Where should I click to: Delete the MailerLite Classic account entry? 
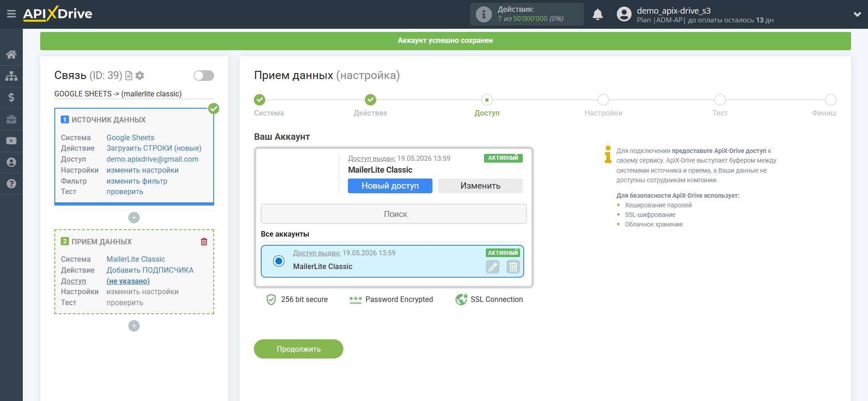513,267
